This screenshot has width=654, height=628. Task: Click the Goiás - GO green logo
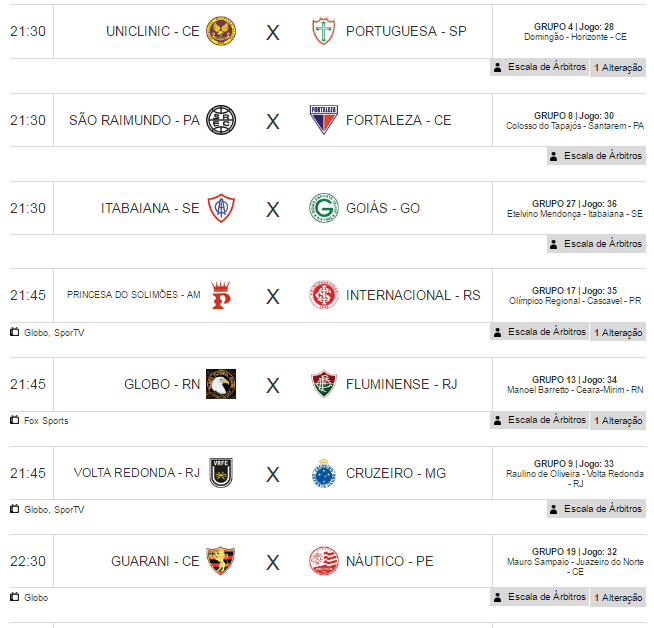point(324,208)
